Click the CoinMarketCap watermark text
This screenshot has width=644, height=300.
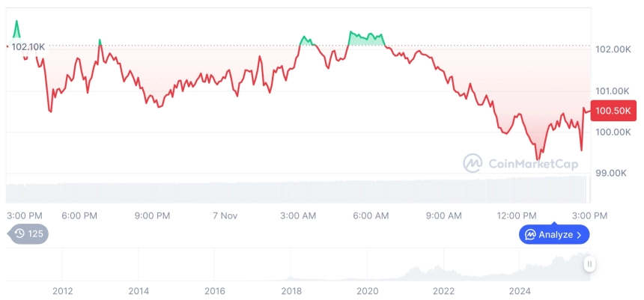tap(524, 162)
